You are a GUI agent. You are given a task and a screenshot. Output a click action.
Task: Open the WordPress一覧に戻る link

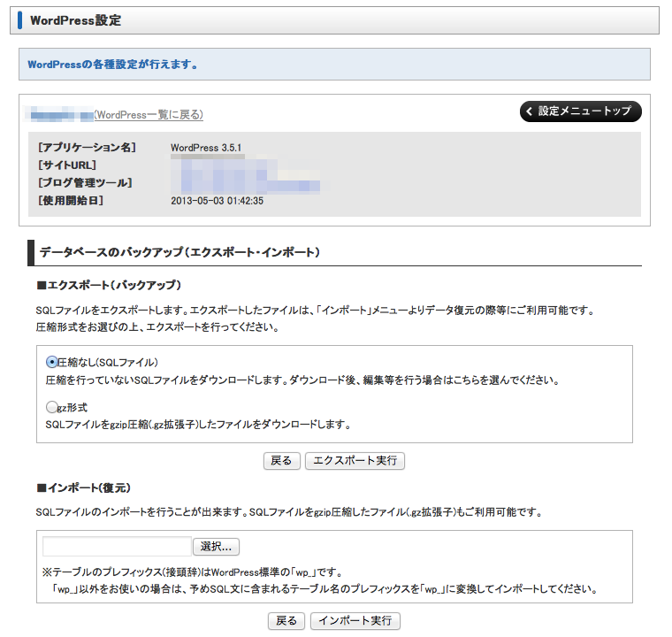(x=149, y=115)
